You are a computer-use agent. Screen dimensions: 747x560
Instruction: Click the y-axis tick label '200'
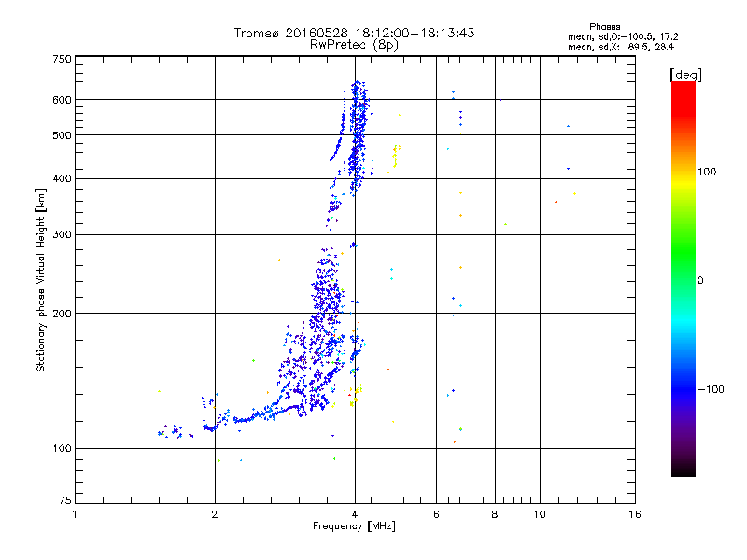(x=63, y=314)
